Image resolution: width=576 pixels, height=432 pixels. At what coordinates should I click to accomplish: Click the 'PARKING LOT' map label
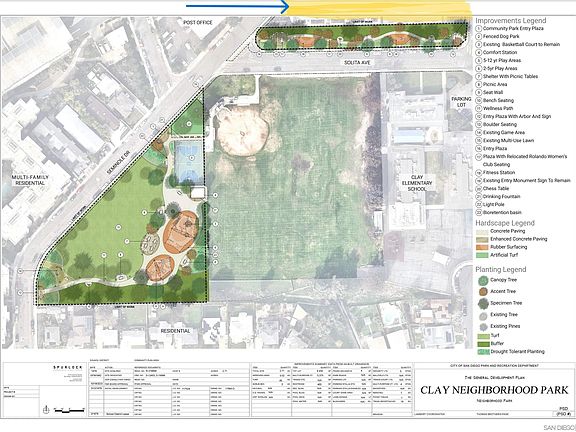point(461,102)
